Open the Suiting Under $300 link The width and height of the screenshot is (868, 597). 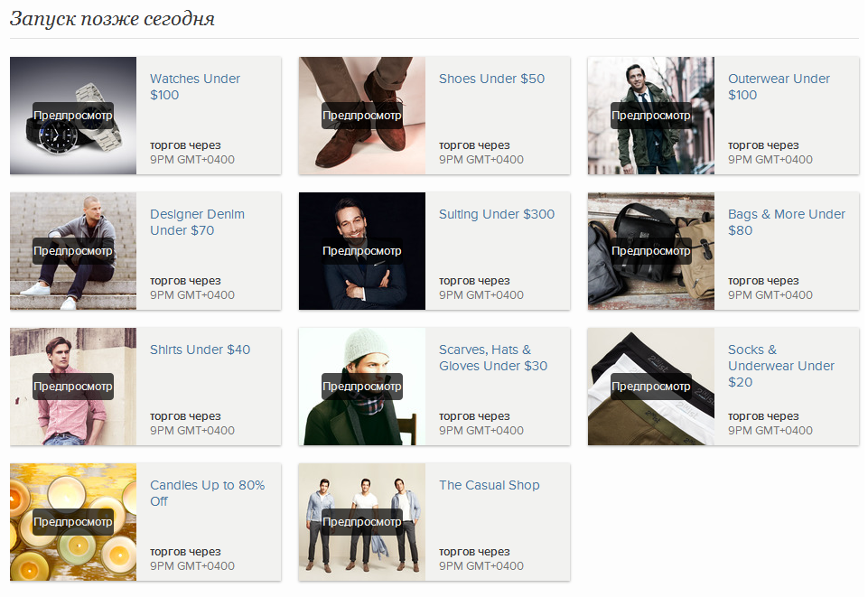[497, 214]
